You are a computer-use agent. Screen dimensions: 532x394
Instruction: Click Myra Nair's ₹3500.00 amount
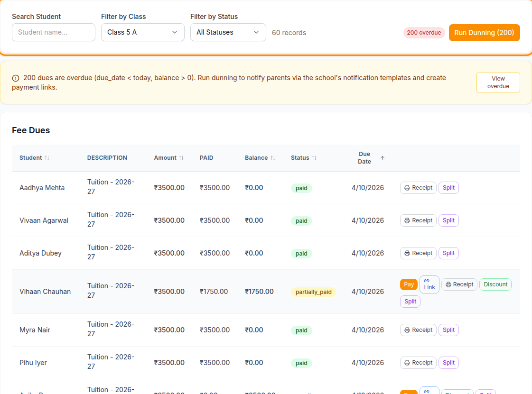[169, 330]
